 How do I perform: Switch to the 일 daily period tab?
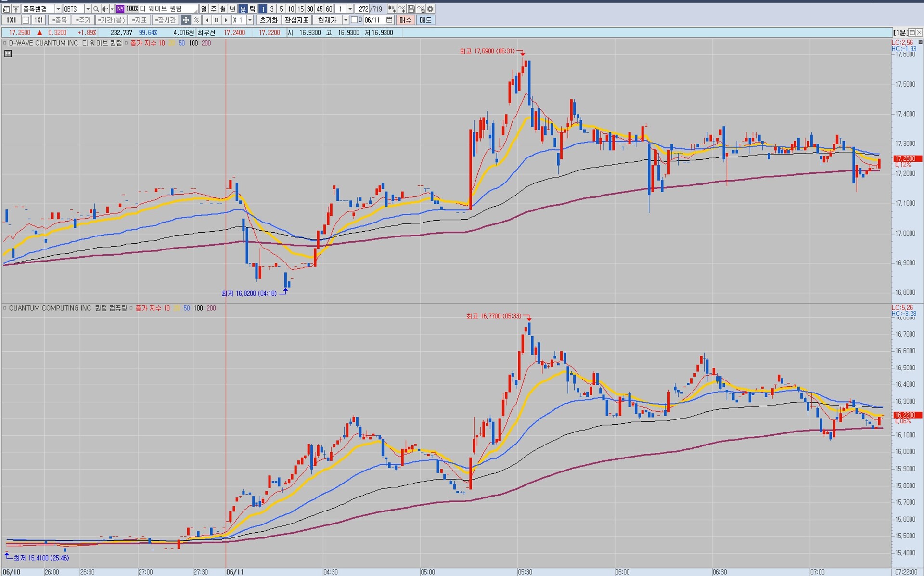coord(204,9)
